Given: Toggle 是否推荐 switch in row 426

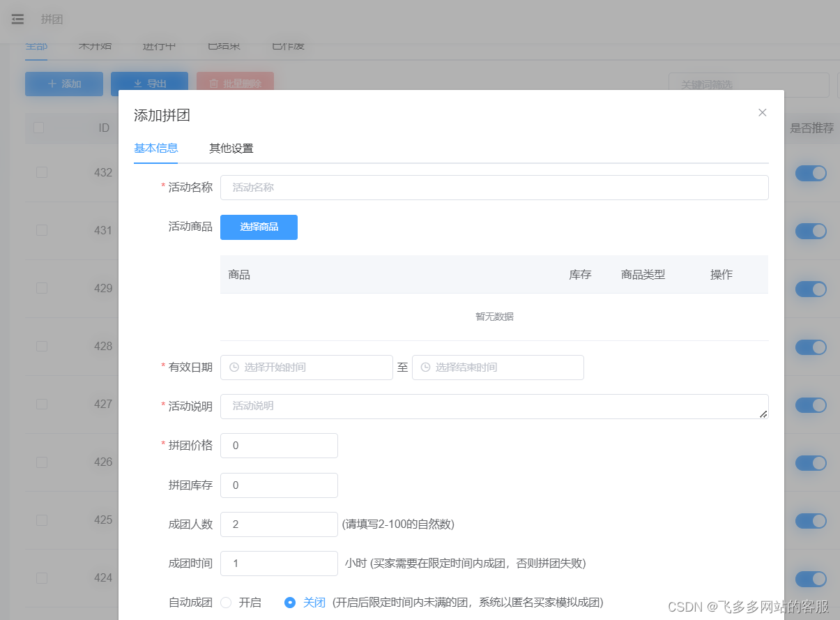Looking at the screenshot, I should click(811, 462).
